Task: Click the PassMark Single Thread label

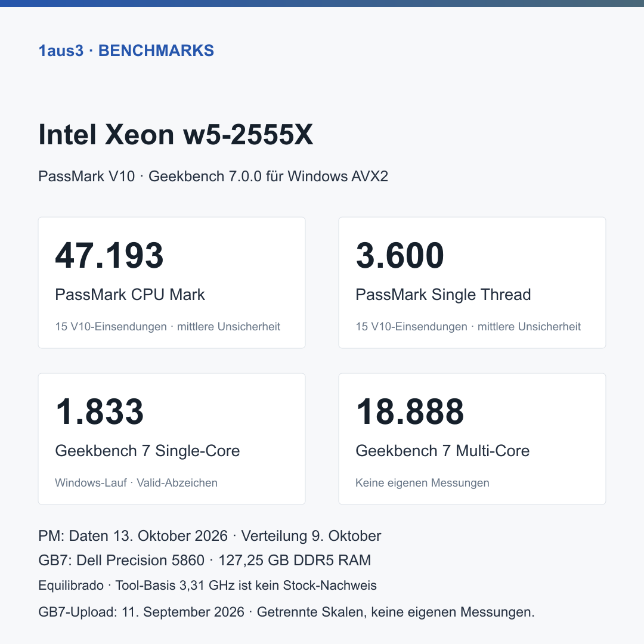Action: [x=443, y=295]
